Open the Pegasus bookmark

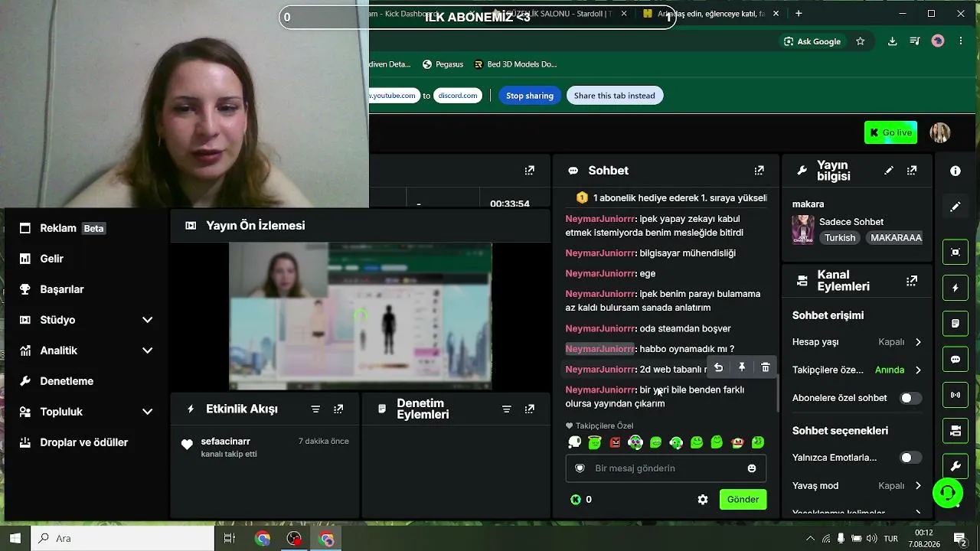point(443,64)
